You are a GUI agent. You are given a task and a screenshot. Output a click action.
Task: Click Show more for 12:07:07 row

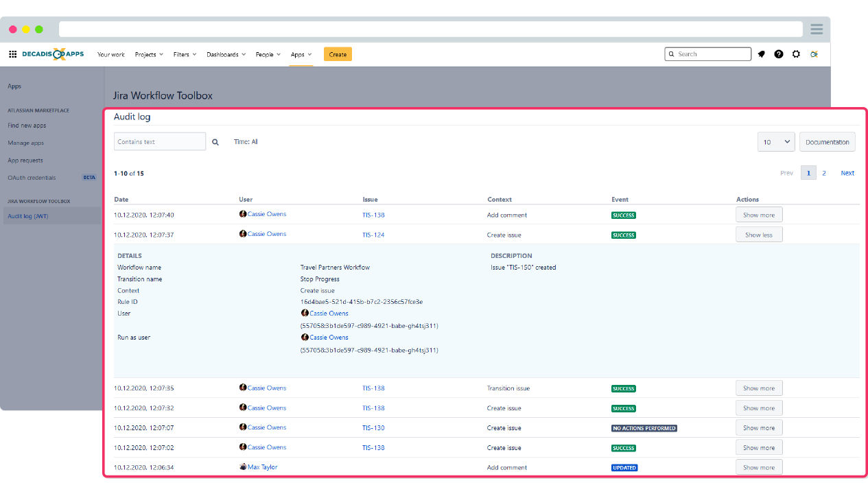[759, 428]
